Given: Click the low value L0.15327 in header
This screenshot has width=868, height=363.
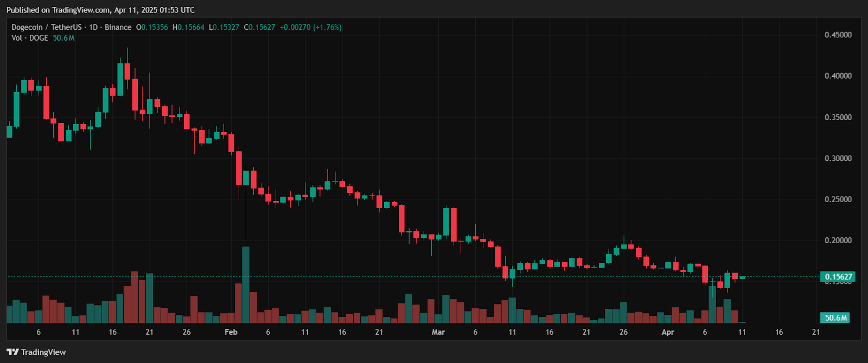Looking at the screenshot, I should 224,27.
